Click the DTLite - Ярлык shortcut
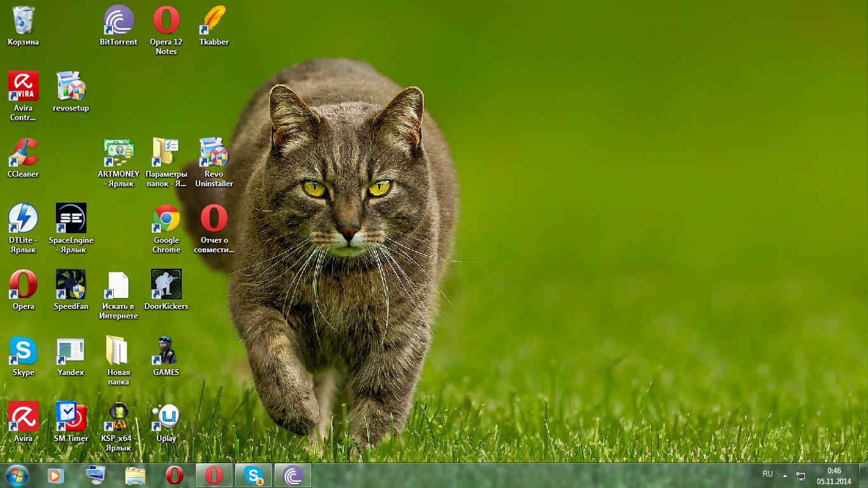This screenshot has width=868, height=488. 24,229
